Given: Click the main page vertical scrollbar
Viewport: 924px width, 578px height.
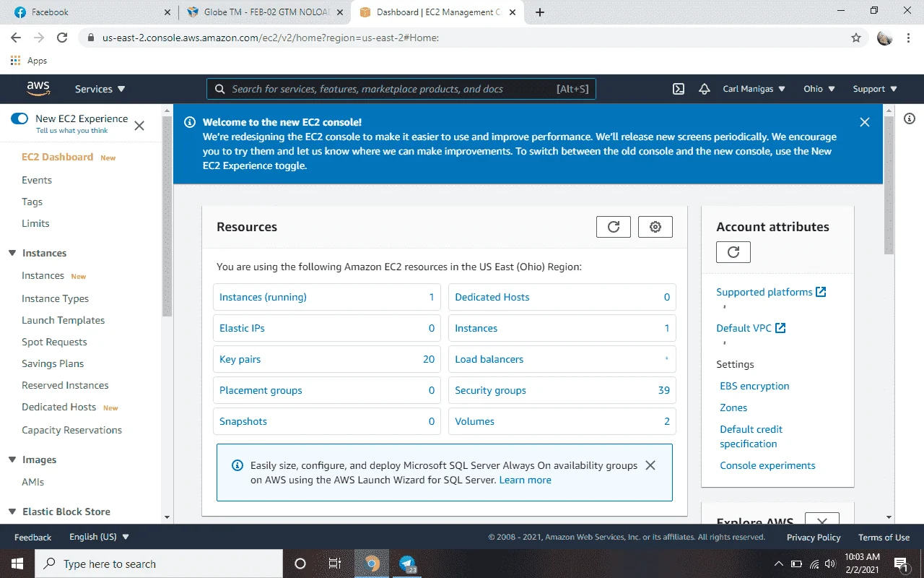Looking at the screenshot, I should [x=889, y=184].
